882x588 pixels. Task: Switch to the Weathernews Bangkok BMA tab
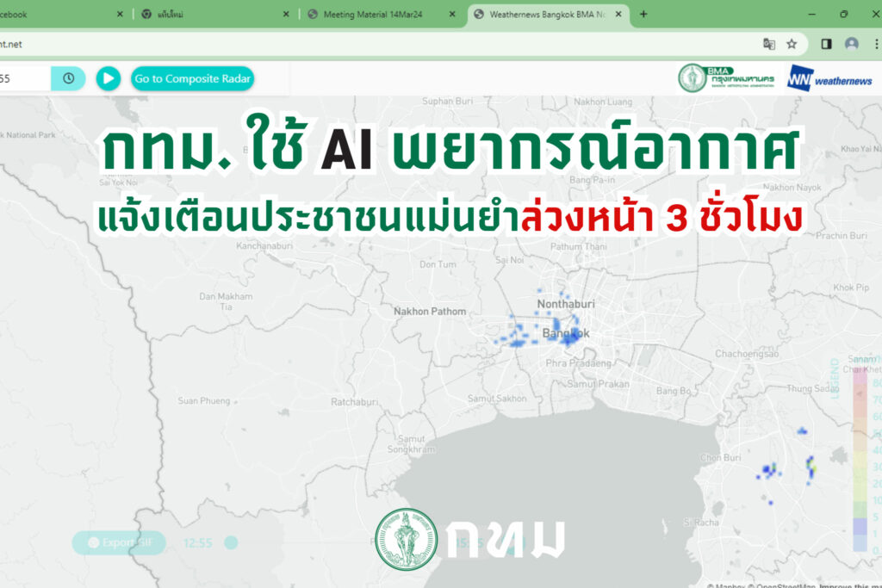(547, 15)
